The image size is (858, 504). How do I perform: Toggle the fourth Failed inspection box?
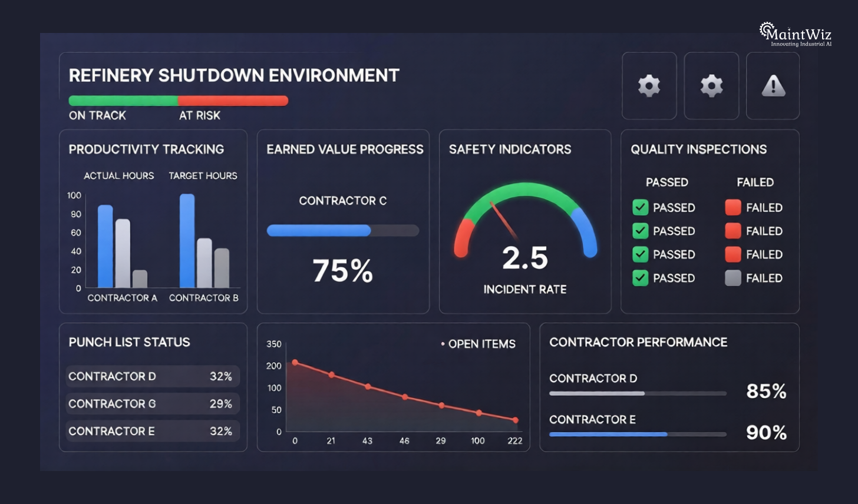point(732,278)
